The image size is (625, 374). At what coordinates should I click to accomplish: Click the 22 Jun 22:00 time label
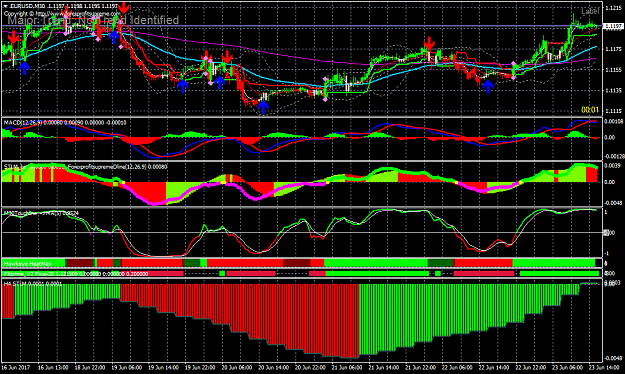coord(530,367)
